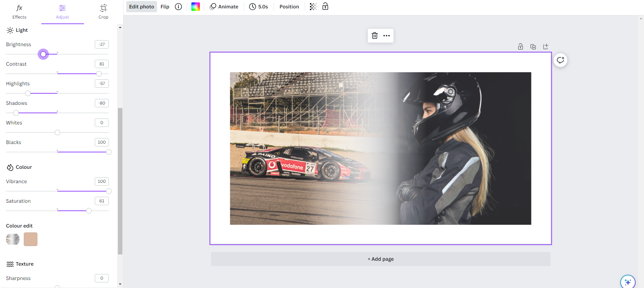Select the grey Colour edit swatch
The height and width of the screenshot is (288, 644).
pos(13,239)
